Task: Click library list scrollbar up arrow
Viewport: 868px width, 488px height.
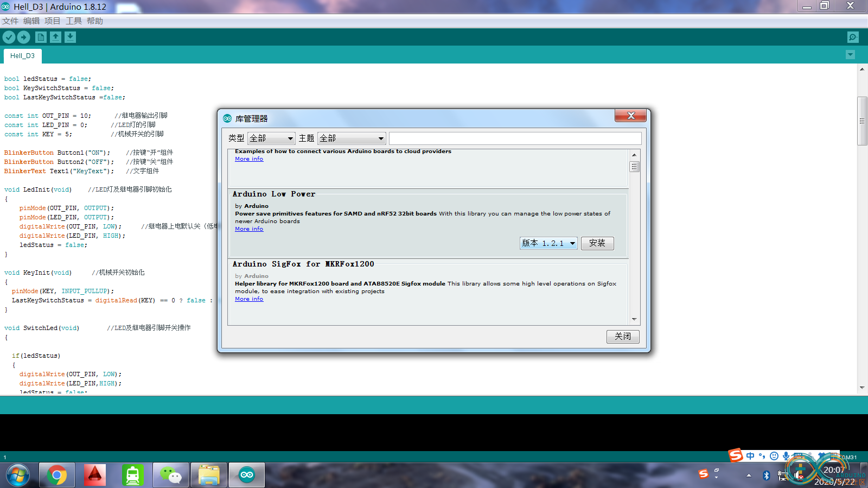Action: (x=634, y=155)
